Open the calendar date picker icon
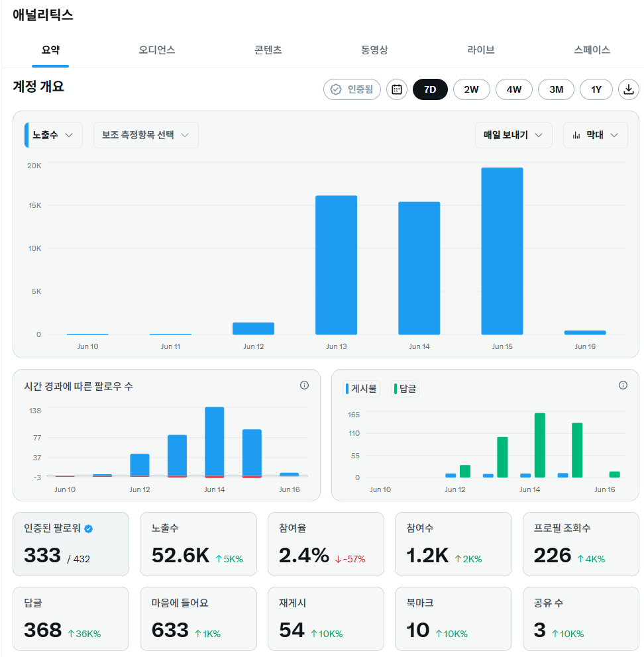 397,89
